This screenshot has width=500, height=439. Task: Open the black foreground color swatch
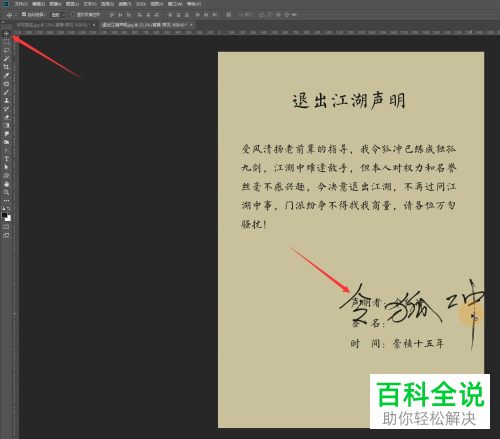coord(4,215)
